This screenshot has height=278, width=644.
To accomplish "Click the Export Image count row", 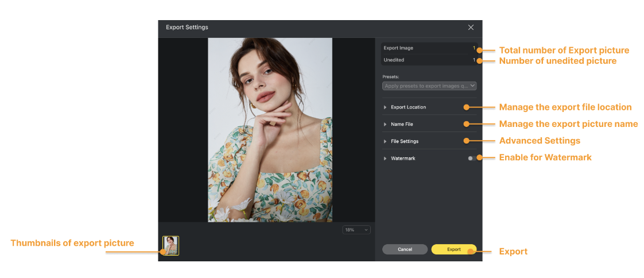I will [x=429, y=48].
